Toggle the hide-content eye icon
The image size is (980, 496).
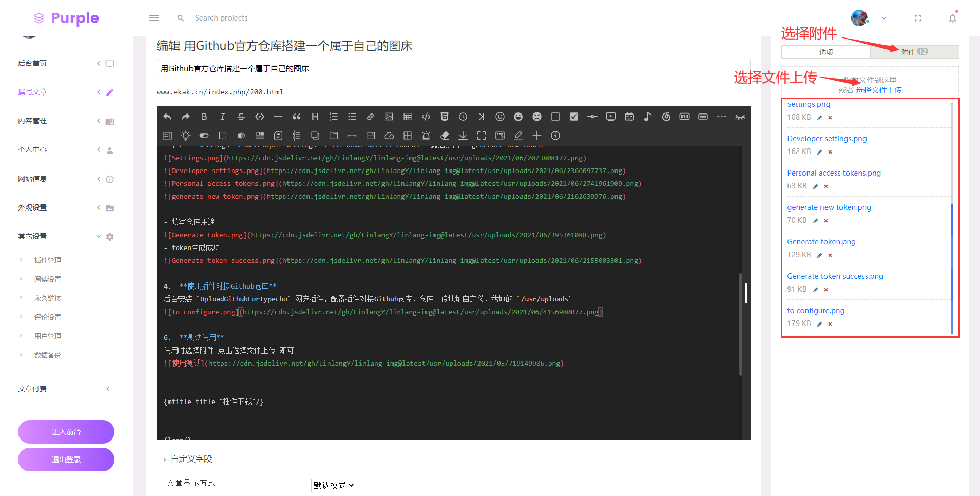click(x=740, y=117)
